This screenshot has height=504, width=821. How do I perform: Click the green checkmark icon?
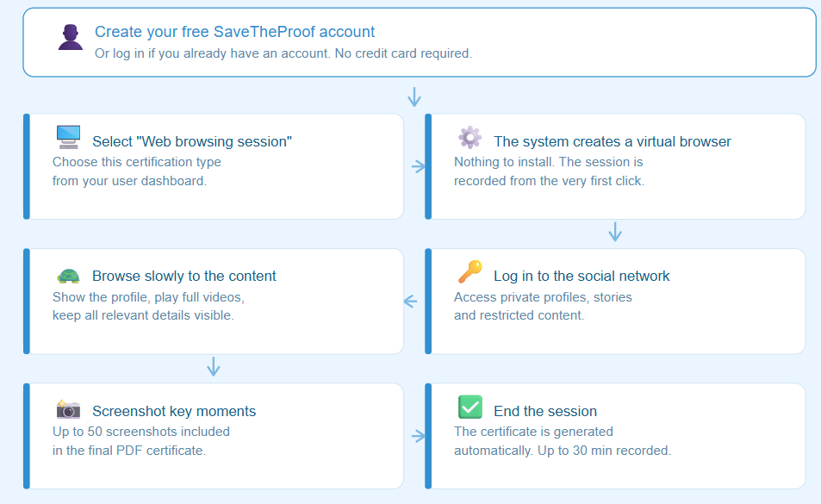pyautogui.click(x=470, y=407)
